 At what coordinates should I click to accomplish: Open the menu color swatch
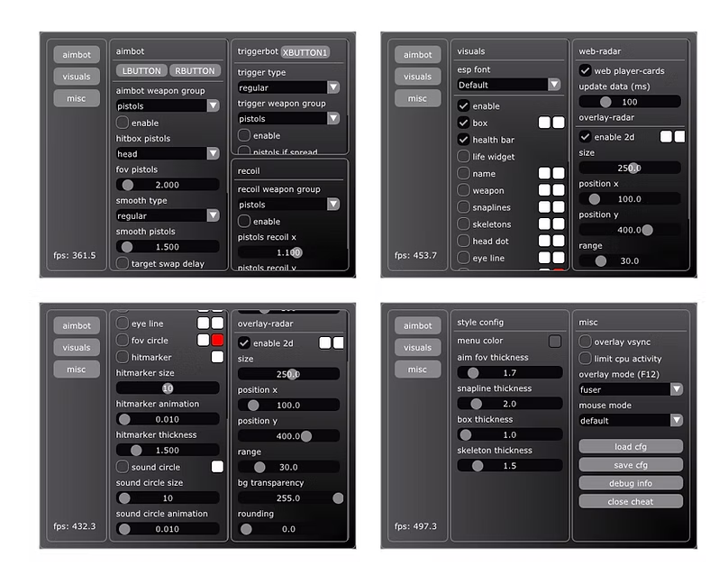click(555, 341)
